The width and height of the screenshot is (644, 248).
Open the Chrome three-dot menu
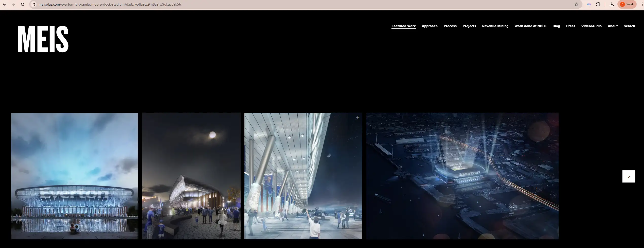tap(642, 4)
